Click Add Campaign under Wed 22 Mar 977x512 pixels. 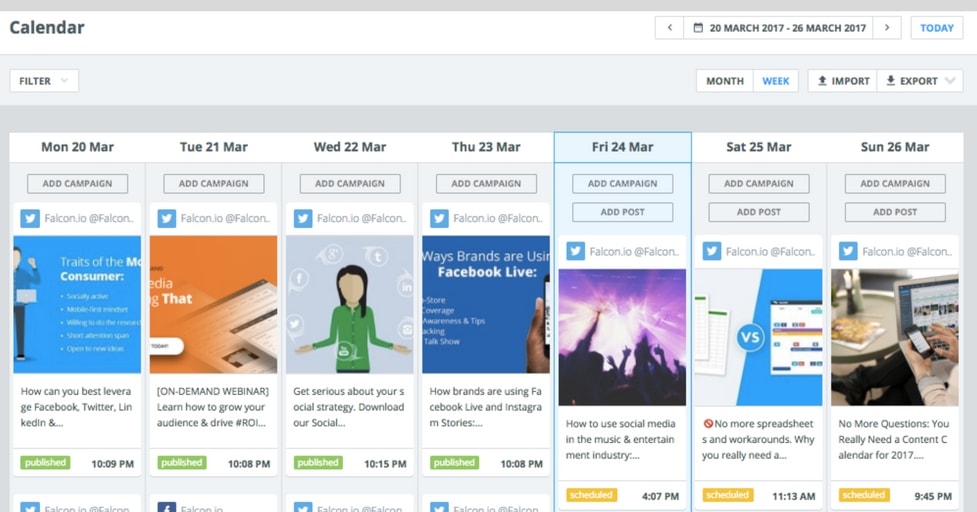350,184
